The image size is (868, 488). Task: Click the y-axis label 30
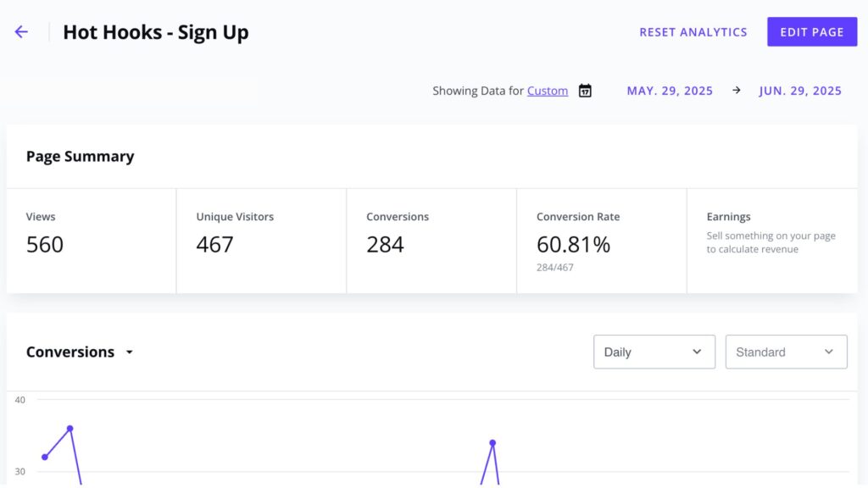coord(20,472)
